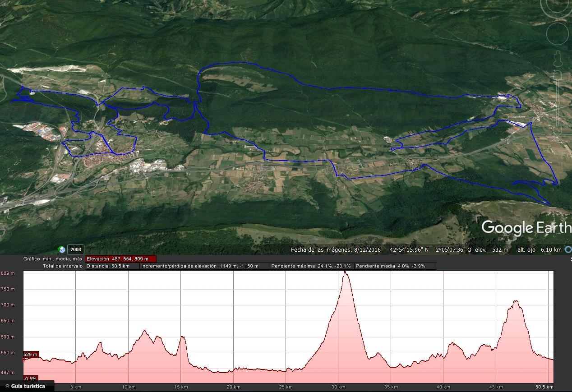Click the 650 m y-axis label
Screen dimensions: 572x392
(x=7, y=321)
